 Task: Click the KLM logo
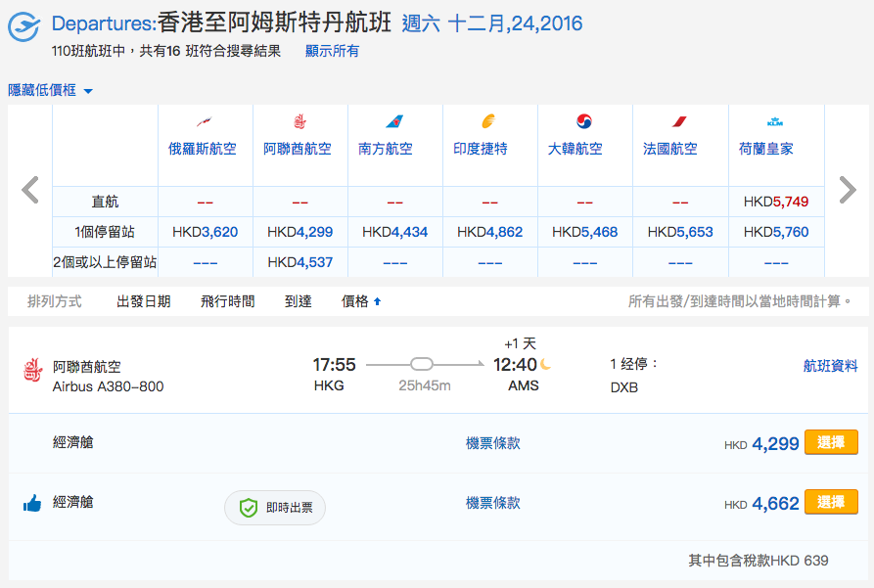click(775, 121)
